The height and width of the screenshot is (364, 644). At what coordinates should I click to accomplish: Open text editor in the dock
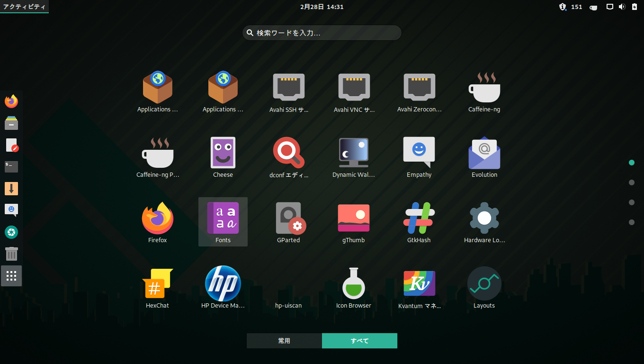click(11, 145)
